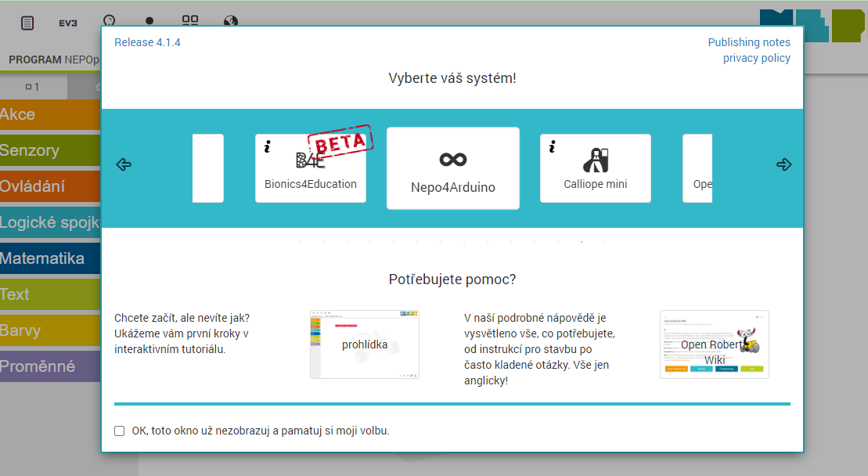Viewport: 868px width, 476px height.
Task: Switch to beginner level tab '1'
Action: pyautogui.click(x=33, y=87)
